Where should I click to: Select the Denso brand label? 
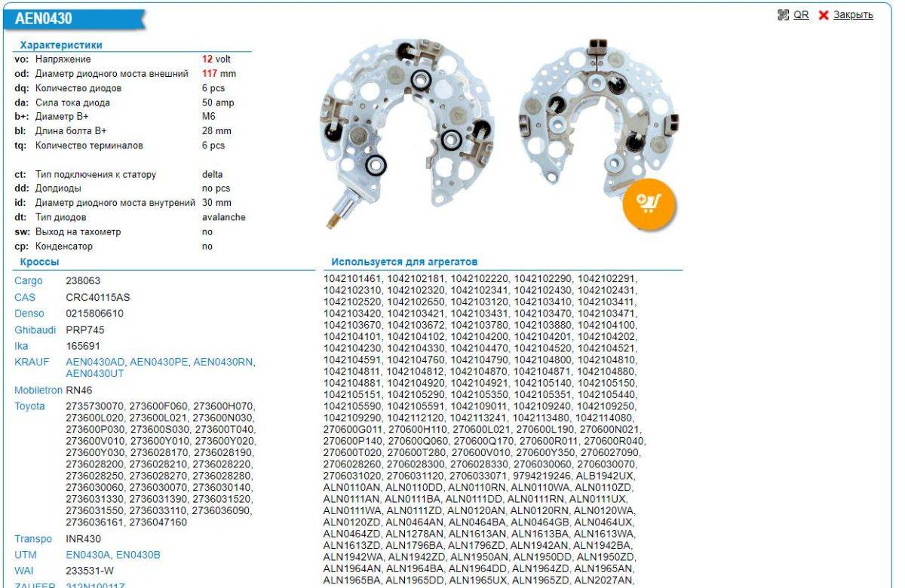click(29, 313)
